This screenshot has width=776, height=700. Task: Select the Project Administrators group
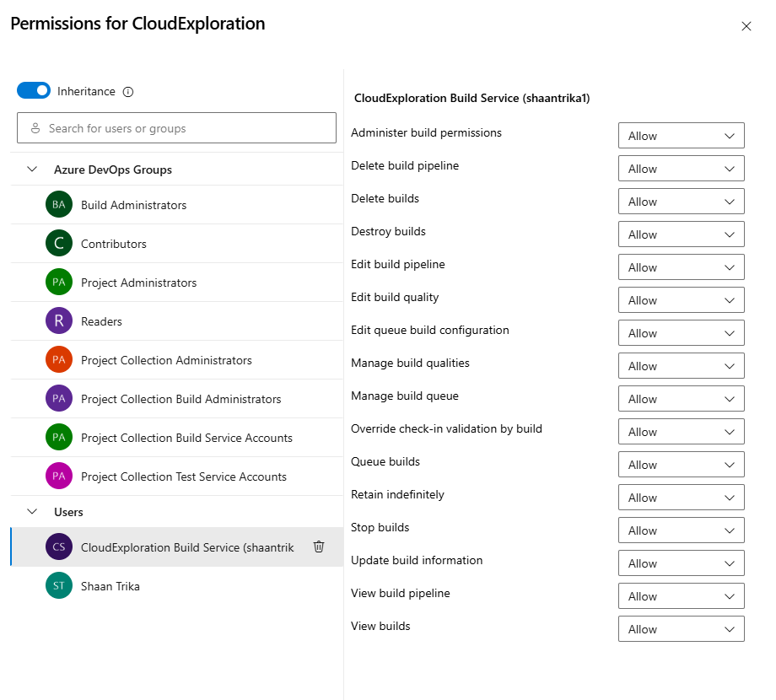(x=177, y=283)
